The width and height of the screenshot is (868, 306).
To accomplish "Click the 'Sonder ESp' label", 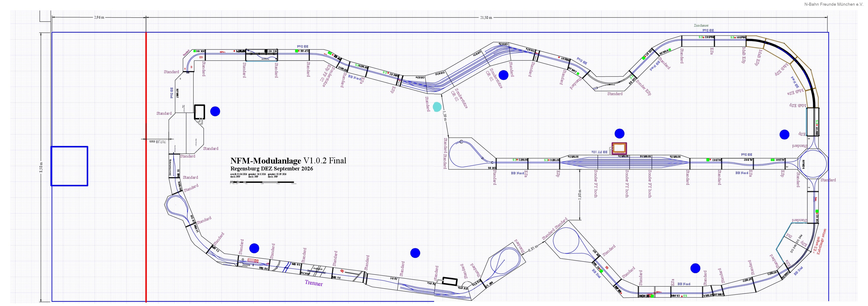I will [644, 88].
